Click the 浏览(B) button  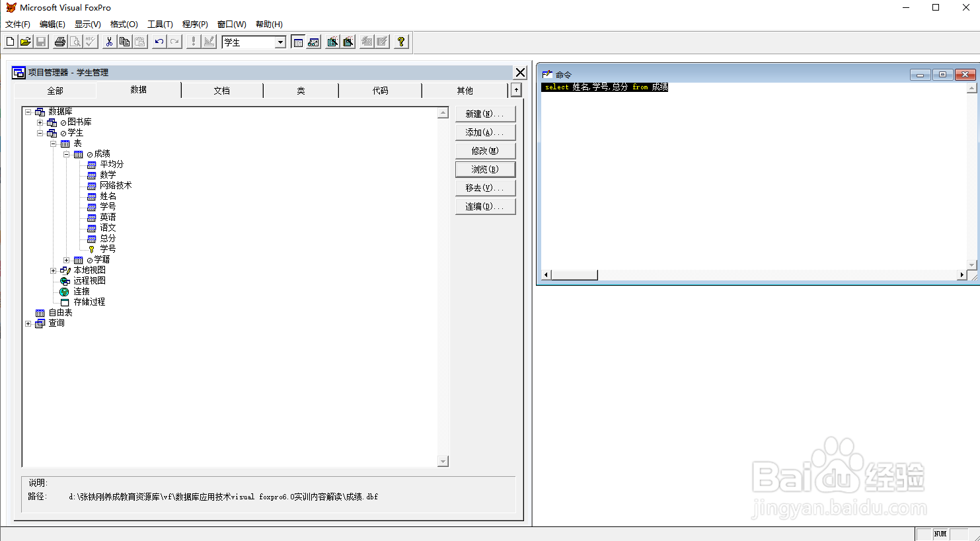tap(485, 169)
